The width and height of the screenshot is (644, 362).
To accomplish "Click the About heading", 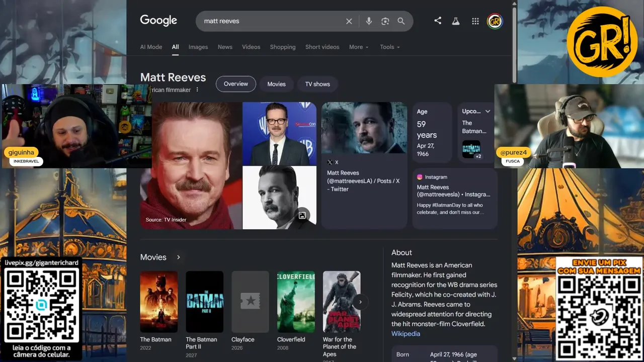I will pyautogui.click(x=401, y=252).
